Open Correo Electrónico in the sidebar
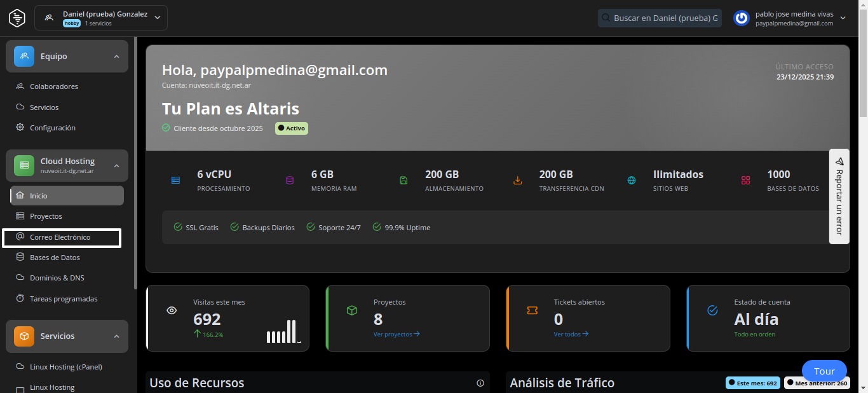The height and width of the screenshot is (393, 868). [x=60, y=237]
